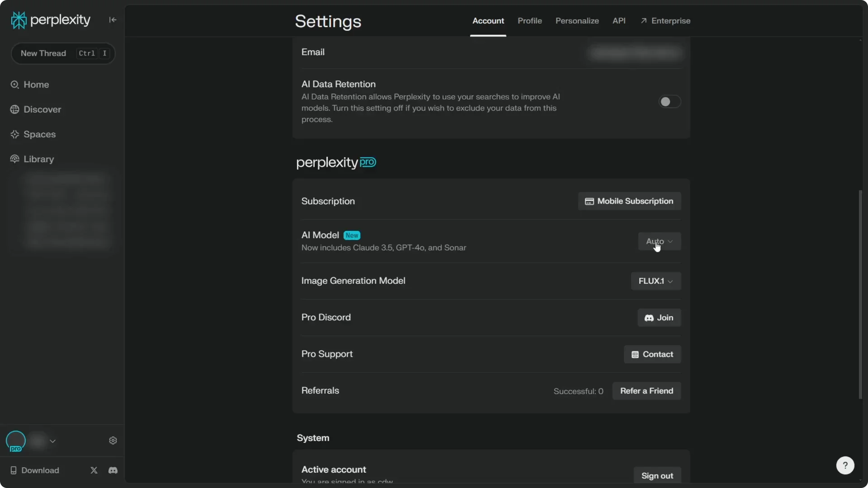The image size is (868, 488).
Task: Join the Pro Discord
Action: click(659, 318)
